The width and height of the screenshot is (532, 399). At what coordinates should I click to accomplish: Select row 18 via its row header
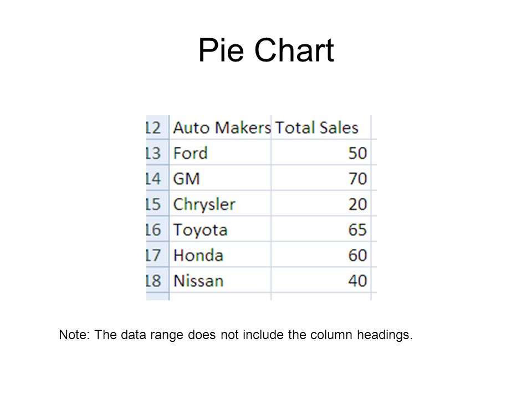(157, 280)
